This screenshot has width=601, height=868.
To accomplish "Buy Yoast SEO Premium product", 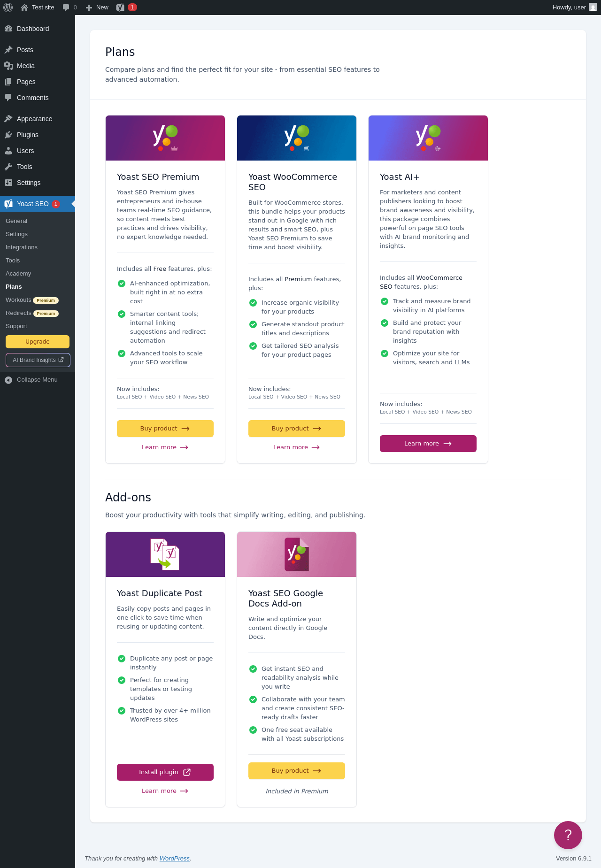I will coord(165,429).
